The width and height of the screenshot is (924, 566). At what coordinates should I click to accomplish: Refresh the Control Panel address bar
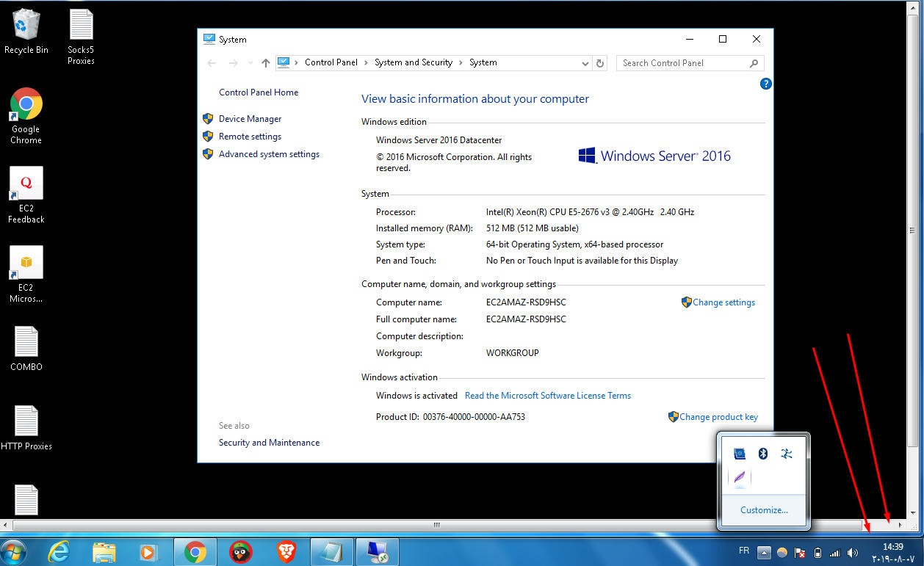(x=600, y=63)
